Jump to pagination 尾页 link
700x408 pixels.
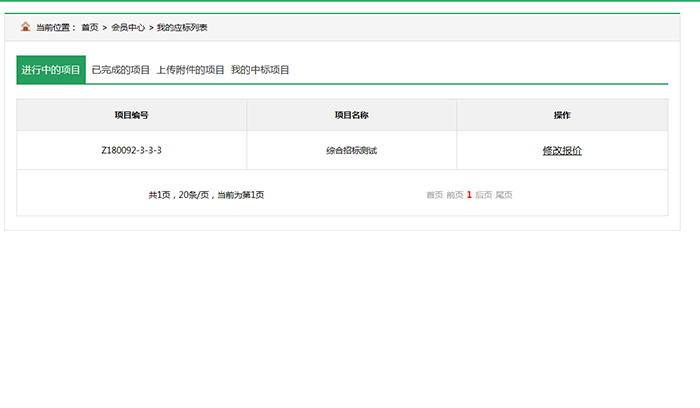click(504, 195)
